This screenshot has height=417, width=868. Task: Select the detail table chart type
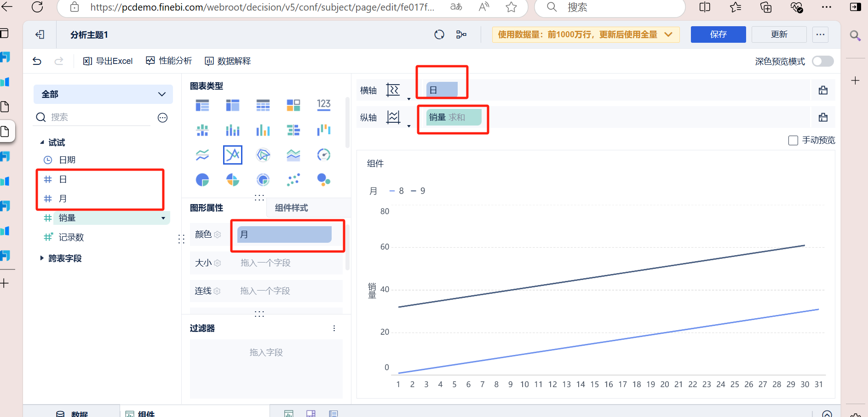coord(263,105)
